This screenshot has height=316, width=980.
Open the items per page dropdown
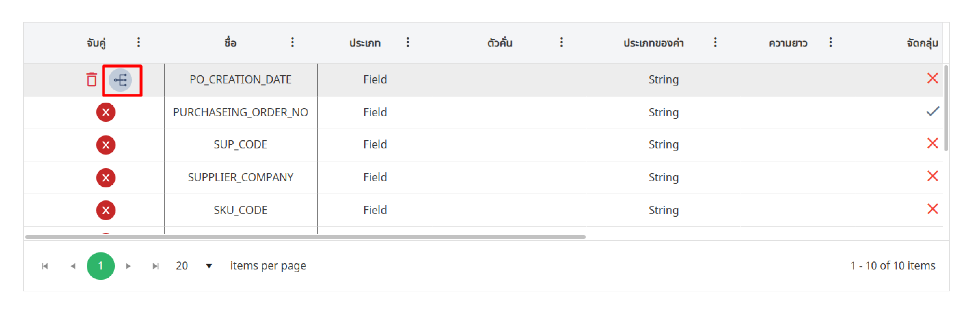(x=209, y=266)
